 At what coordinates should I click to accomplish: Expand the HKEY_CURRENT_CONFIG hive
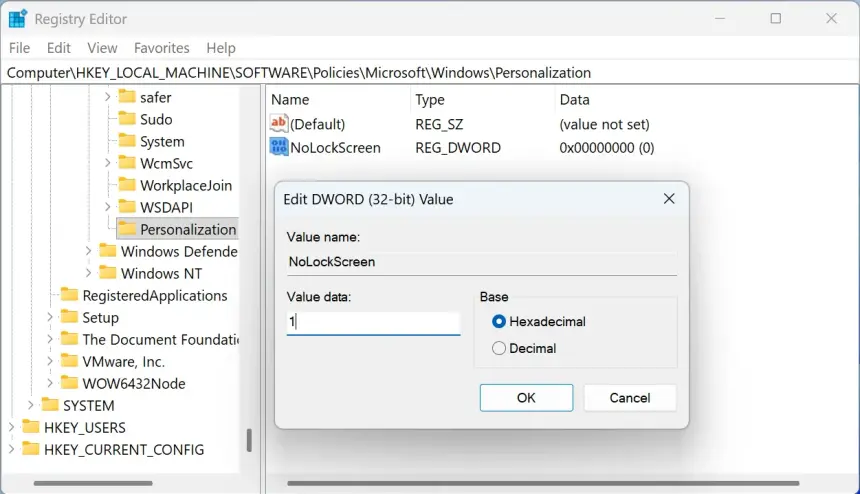pyautogui.click(x=12, y=449)
